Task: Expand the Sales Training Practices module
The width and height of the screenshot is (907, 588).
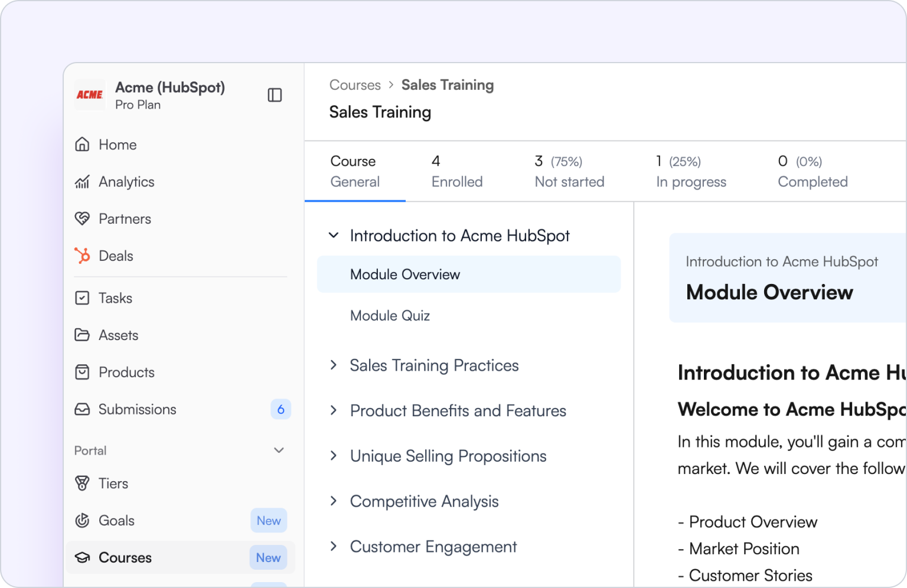Action: pos(334,365)
